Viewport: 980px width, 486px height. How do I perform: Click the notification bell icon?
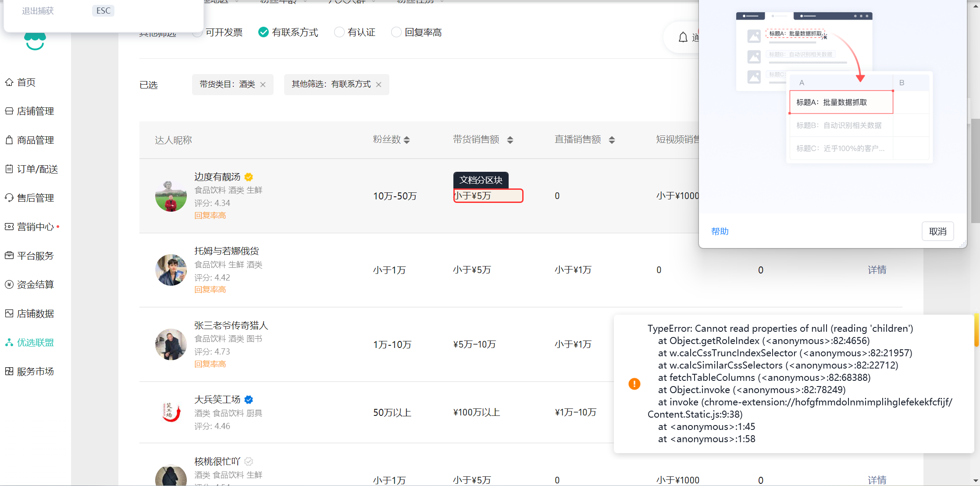click(x=683, y=38)
